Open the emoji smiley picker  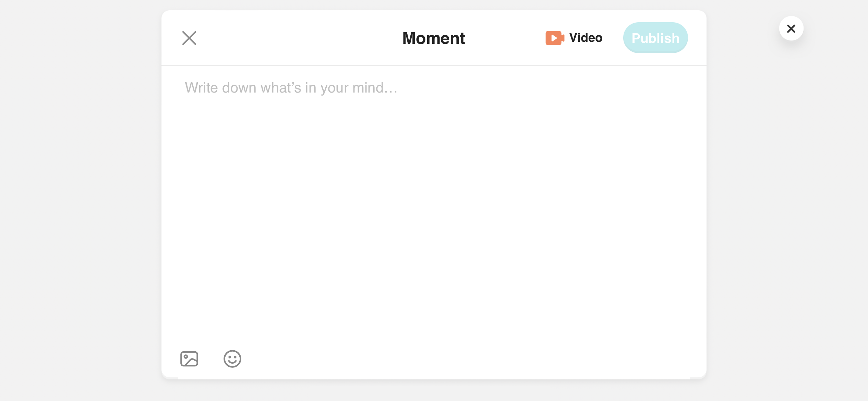point(232,359)
